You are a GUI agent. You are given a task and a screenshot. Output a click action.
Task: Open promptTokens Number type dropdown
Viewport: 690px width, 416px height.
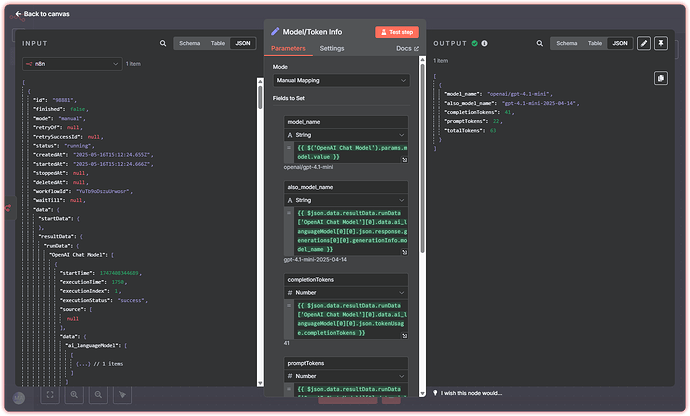346,376
